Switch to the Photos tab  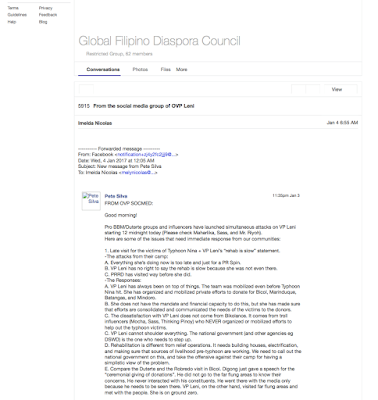coord(140,69)
